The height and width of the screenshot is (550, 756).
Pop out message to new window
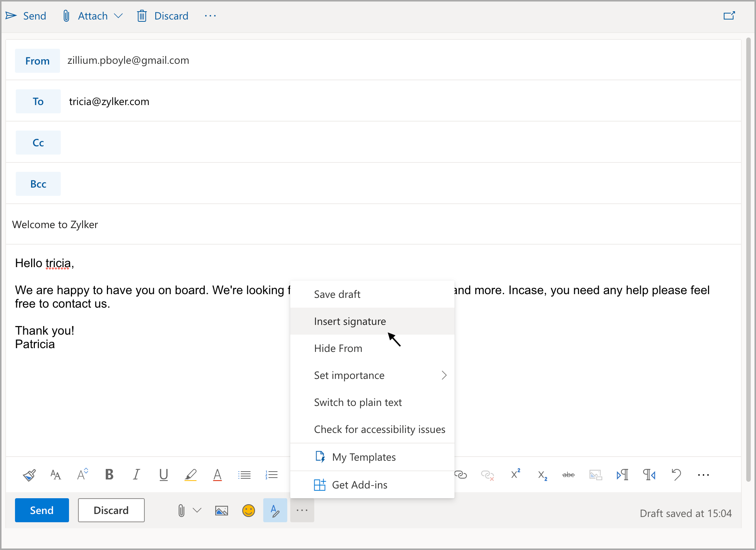[729, 16]
